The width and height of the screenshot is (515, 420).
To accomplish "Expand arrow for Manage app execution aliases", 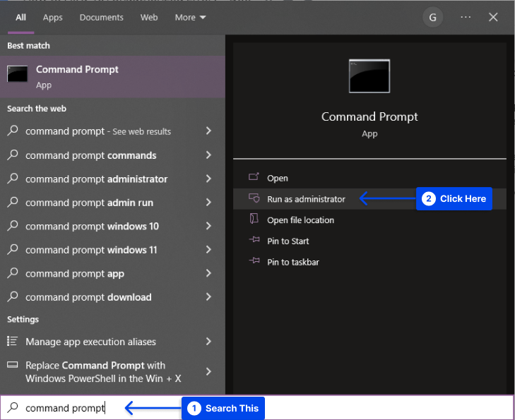I will 208,341.
